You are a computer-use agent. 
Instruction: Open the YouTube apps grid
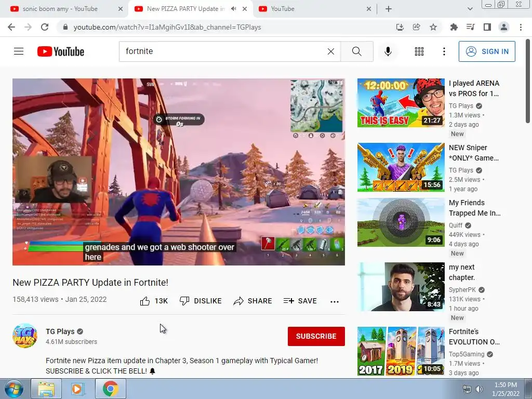(x=419, y=51)
